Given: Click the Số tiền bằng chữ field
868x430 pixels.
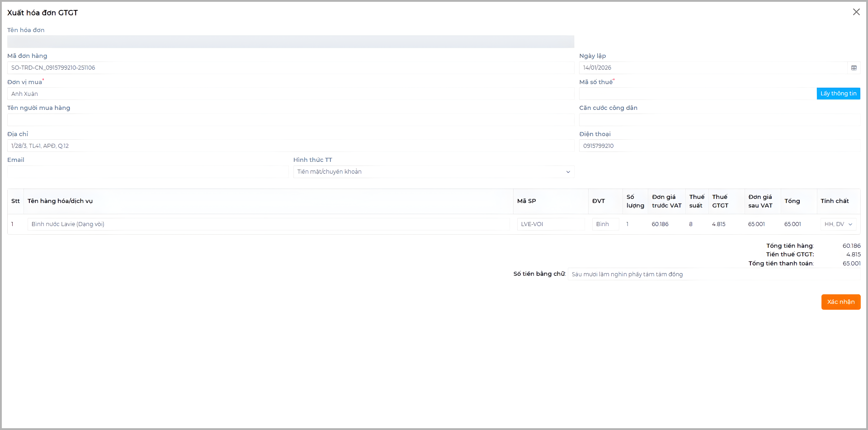Looking at the screenshot, I should [x=713, y=274].
